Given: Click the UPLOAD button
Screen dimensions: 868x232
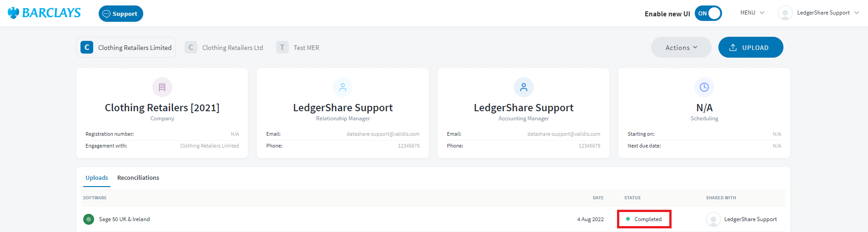Looking at the screenshot, I should point(750,48).
